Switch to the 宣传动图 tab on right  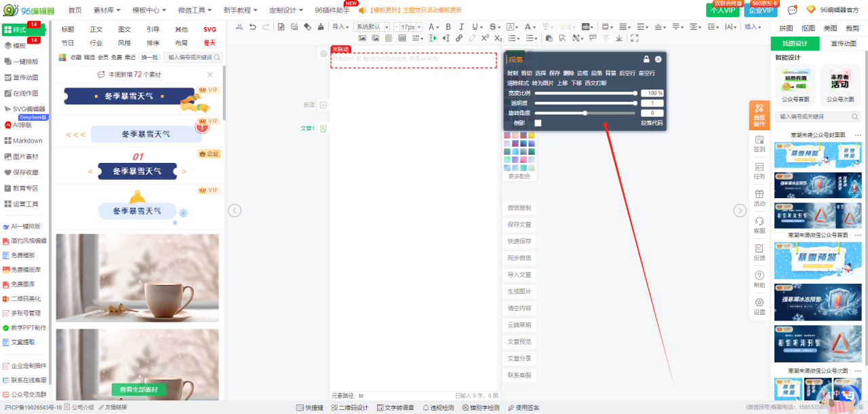click(x=843, y=43)
